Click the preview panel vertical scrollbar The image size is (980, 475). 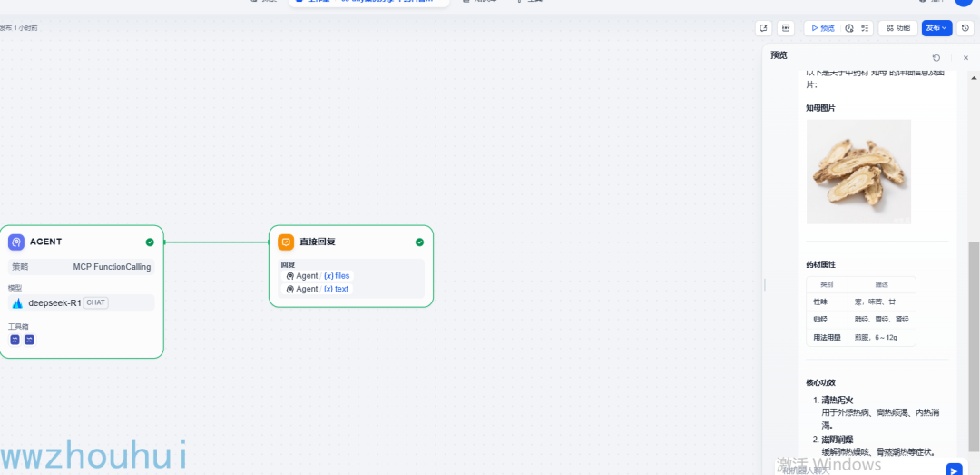click(x=973, y=346)
